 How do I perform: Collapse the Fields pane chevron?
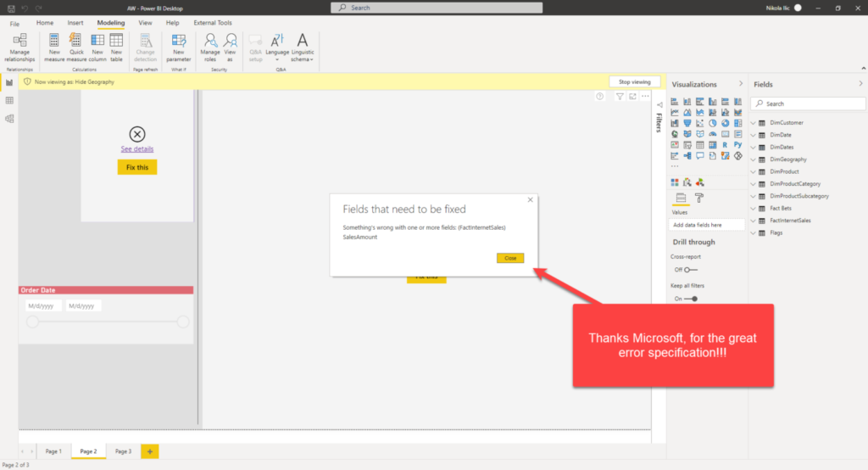(x=861, y=84)
